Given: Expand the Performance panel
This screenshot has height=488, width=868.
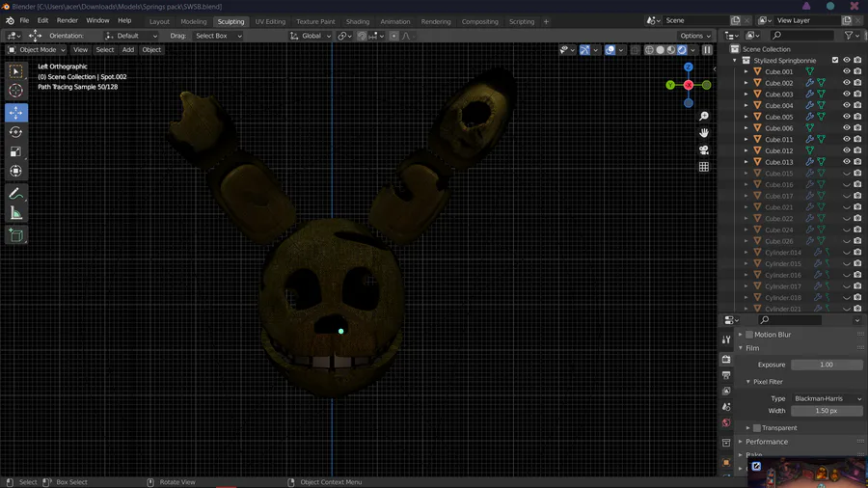Looking at the screenshot, I should tap(766, 442).
